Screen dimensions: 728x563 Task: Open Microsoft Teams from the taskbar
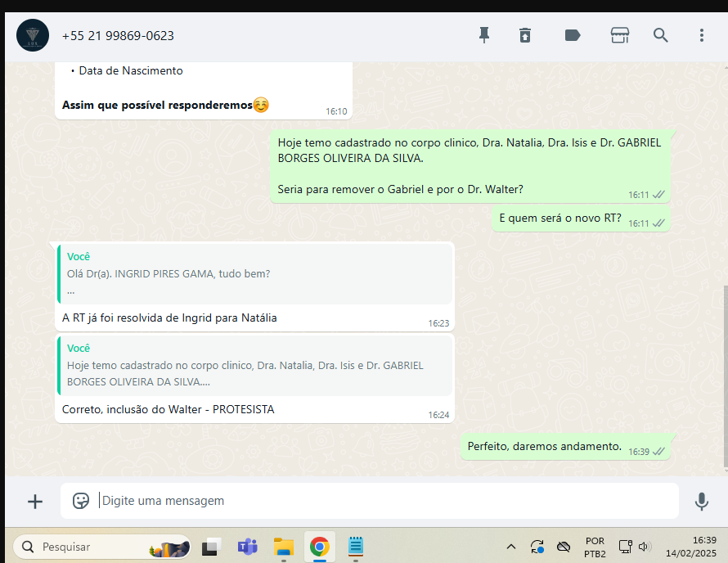click(x=247, y=547)
